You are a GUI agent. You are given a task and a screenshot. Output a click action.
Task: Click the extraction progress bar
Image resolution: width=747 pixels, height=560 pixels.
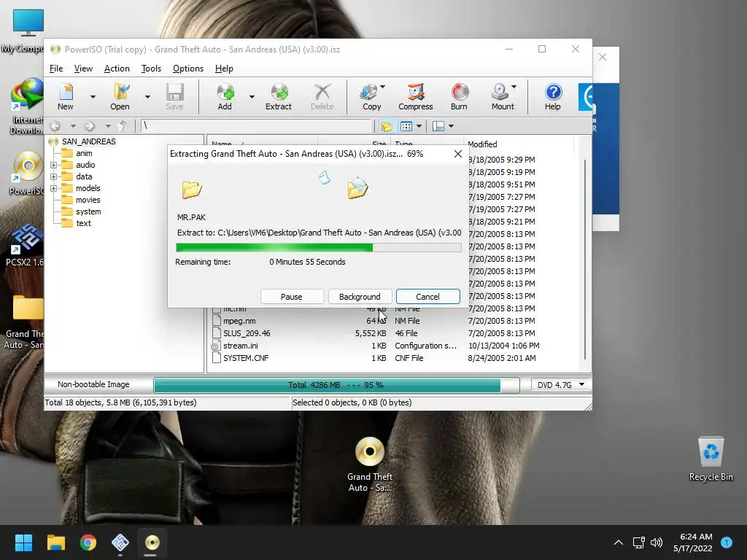pyautogui.click(x=318, y=248)
